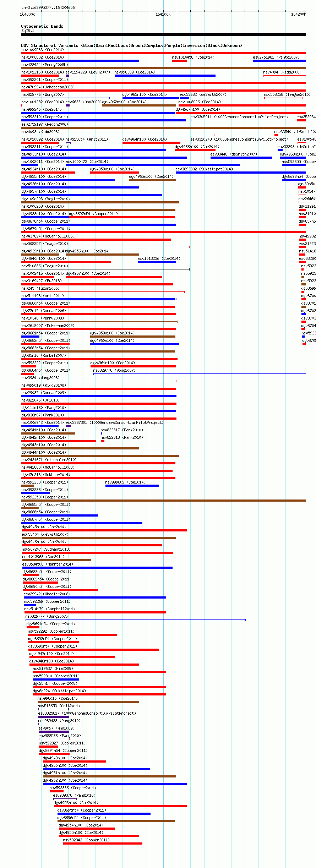316x868 pixels.
Task: Open nsv4093 (Kidd2008) variant
Action: tap(40, 132)
